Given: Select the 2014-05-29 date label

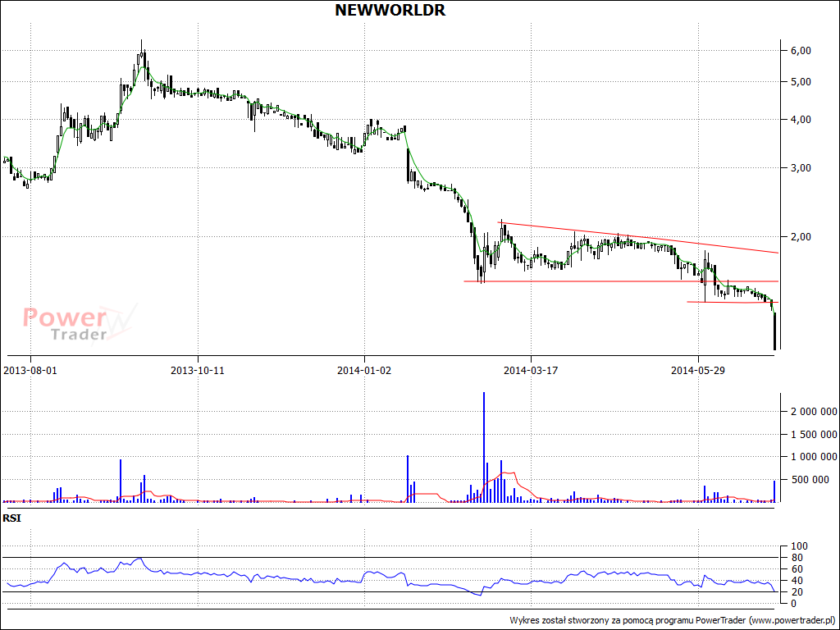Looking at the screenshot, I should click(698, 370).
